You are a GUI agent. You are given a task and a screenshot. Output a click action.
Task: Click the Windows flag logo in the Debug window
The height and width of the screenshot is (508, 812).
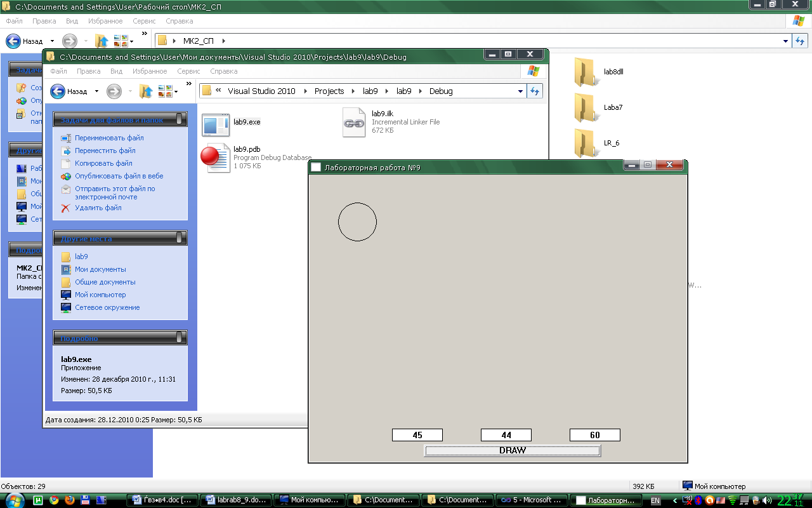[x=533, y=72]
